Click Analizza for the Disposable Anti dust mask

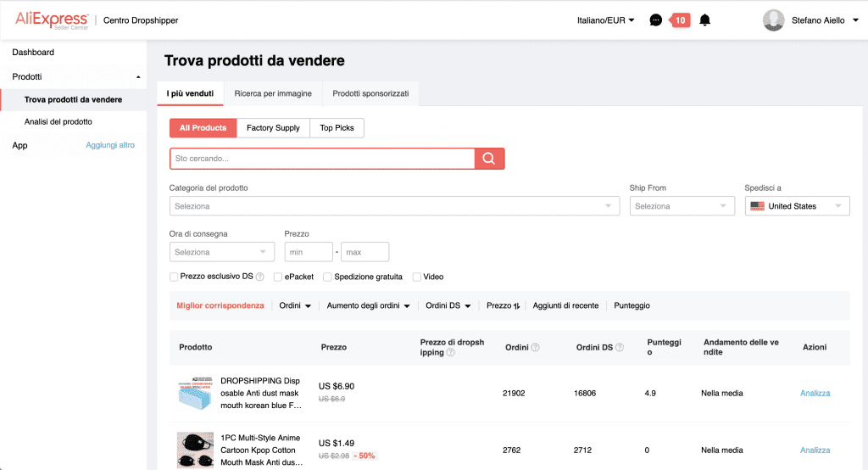click(815, 393)
